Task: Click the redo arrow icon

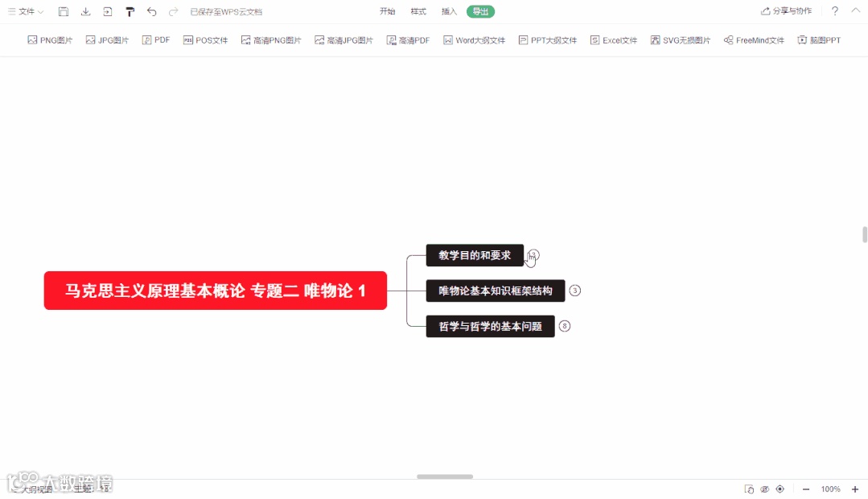Action: pos(173,11)
